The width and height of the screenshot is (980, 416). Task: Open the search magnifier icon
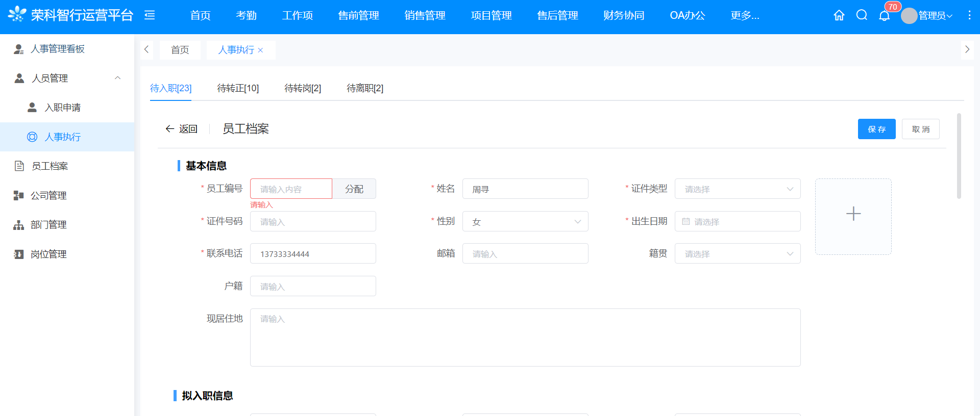862,15
